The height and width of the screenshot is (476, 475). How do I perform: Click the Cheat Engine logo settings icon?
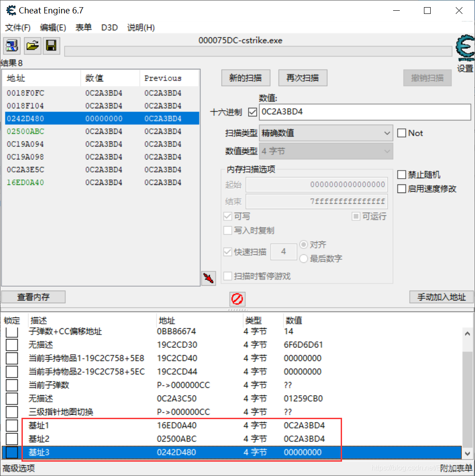point(465,48)
